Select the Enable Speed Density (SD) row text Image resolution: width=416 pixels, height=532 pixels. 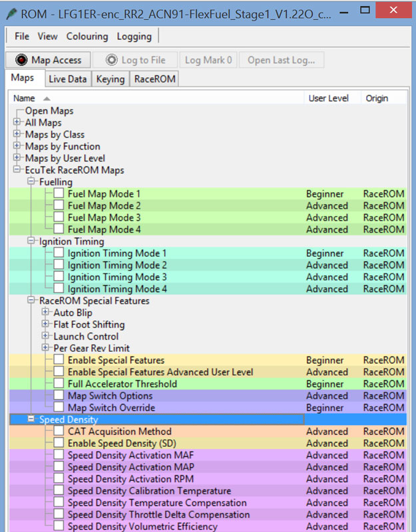122,443
